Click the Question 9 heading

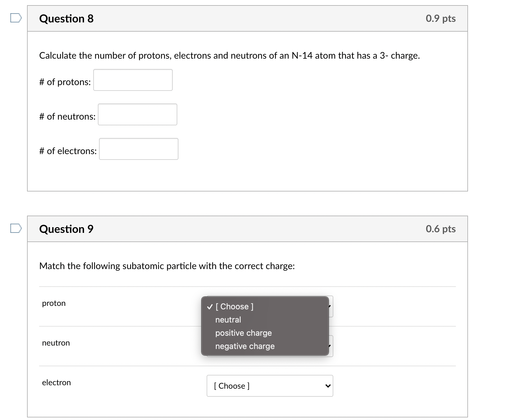[66, 229]
